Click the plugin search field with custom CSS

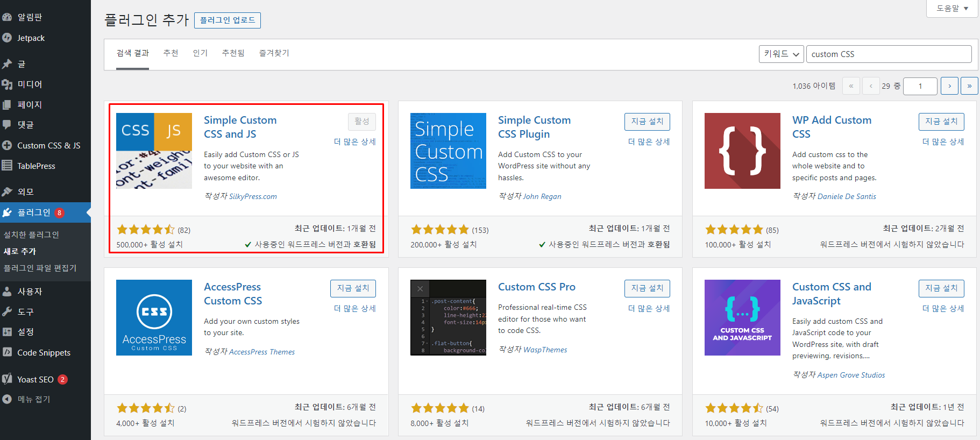[889, 54]
